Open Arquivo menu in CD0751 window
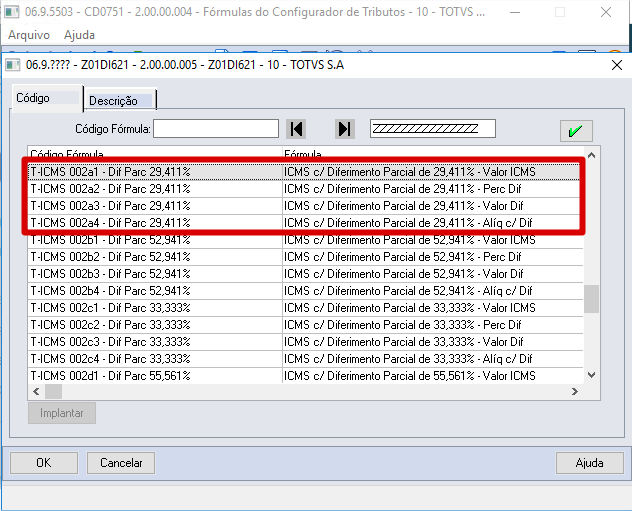 click(29, 35)
